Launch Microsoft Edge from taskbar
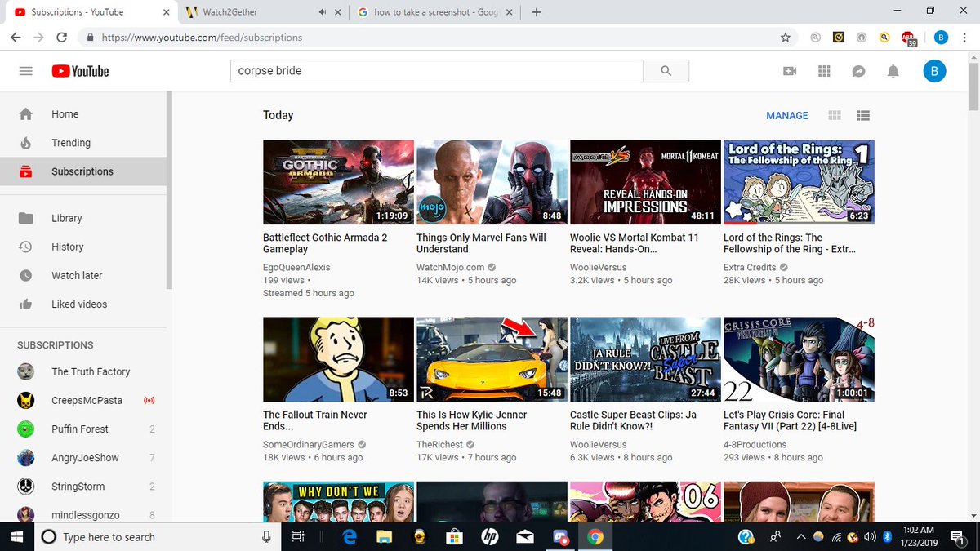980x551 pixels. pyautogui.click(x=350, y=536)
